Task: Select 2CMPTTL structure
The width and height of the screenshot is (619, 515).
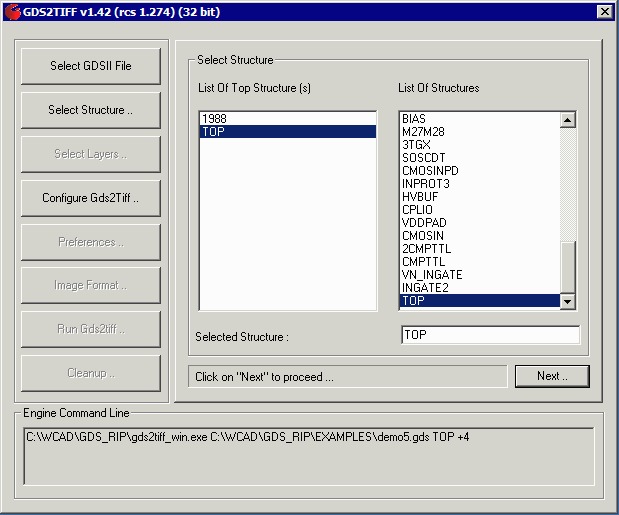Action: tap(480, 249)
